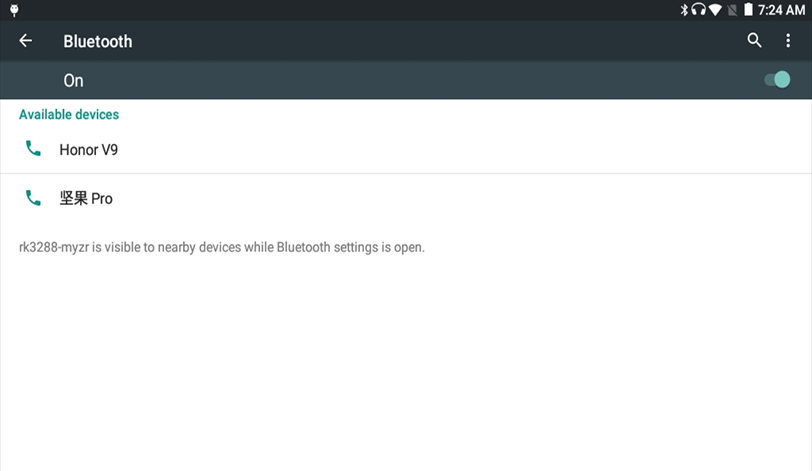
Task: Tap the debug notification icon in status bar
Action: pyautogui.click(x=14, y=10)
